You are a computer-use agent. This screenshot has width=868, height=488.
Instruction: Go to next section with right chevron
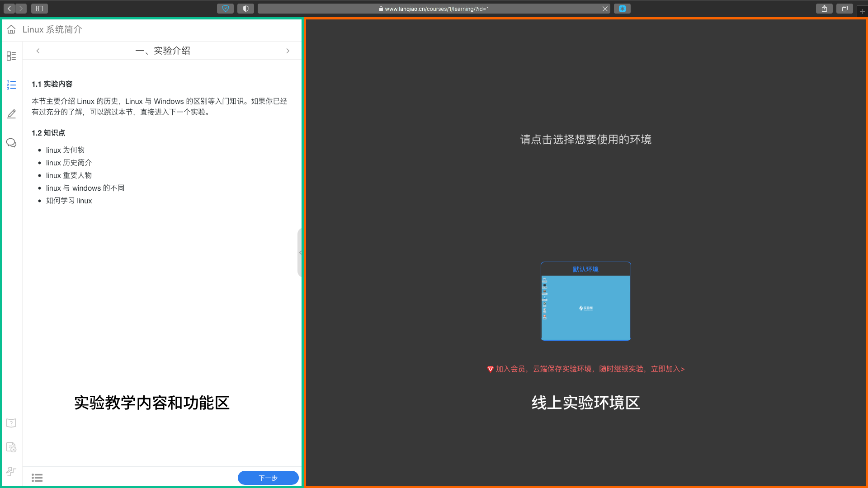coord(288,51)
